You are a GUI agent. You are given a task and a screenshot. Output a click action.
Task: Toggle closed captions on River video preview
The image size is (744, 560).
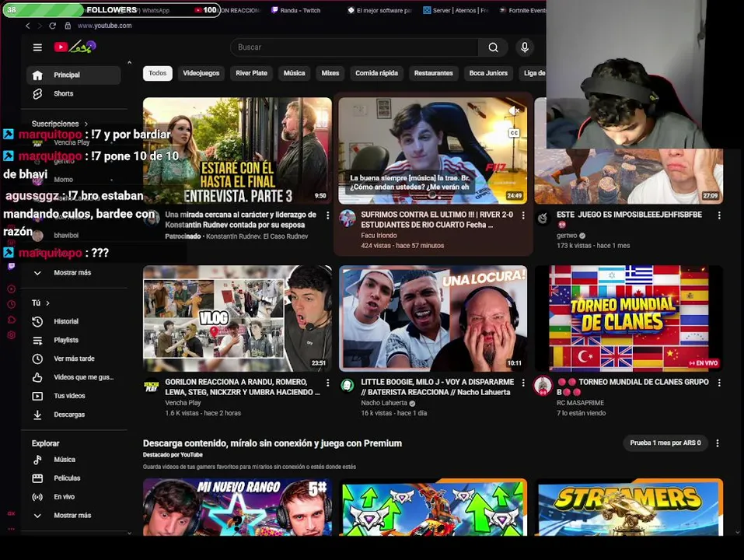pos(514,133)
